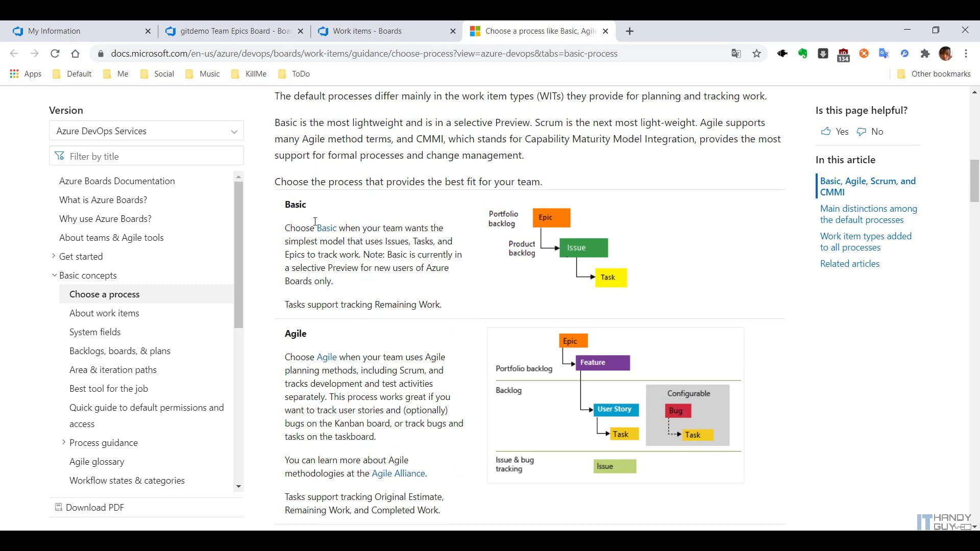
Task: Click the thumbs-up Yes feedback icon
Action: point(826,132)
